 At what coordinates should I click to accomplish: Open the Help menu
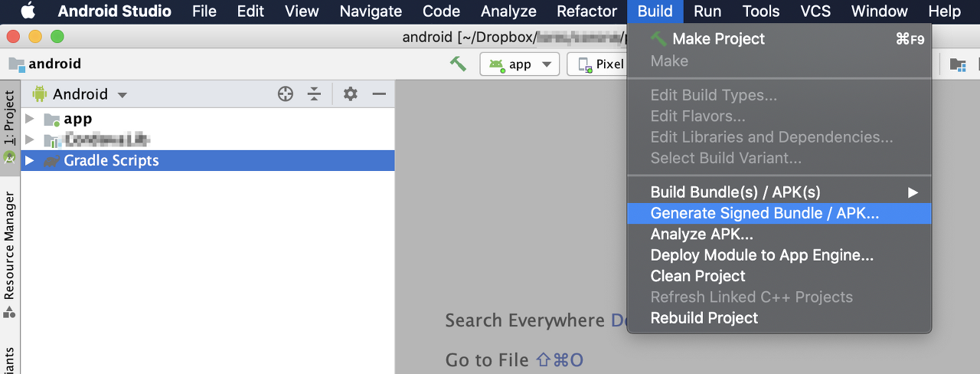944,11
